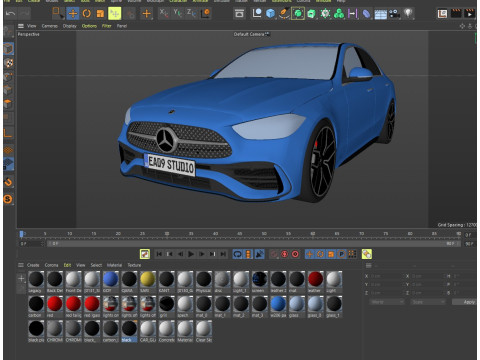Screen dimensions: 480x360
Task: Open the viewport Panel menu
Action: click(122, 26)
